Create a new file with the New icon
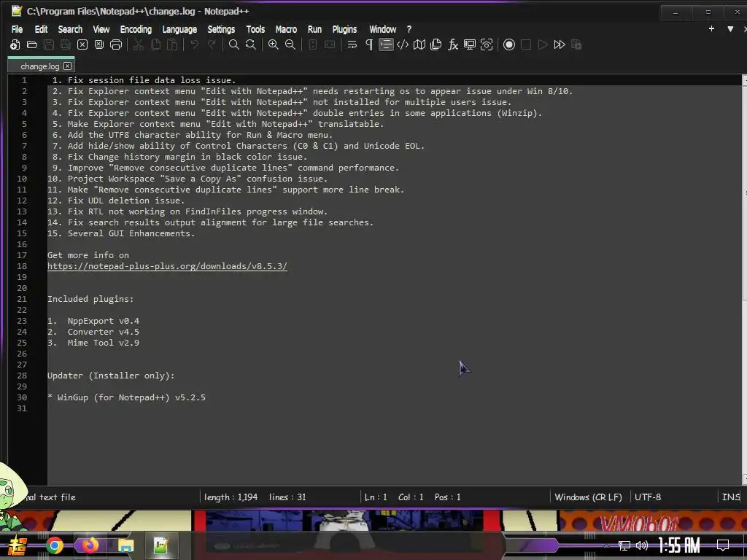 point(15,44)
